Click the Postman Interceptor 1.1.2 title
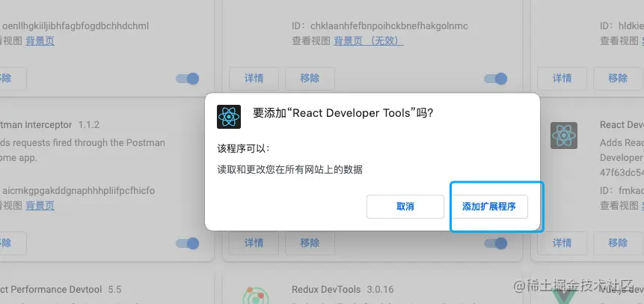Screen dimensions: 644x304 coord(49,124)
